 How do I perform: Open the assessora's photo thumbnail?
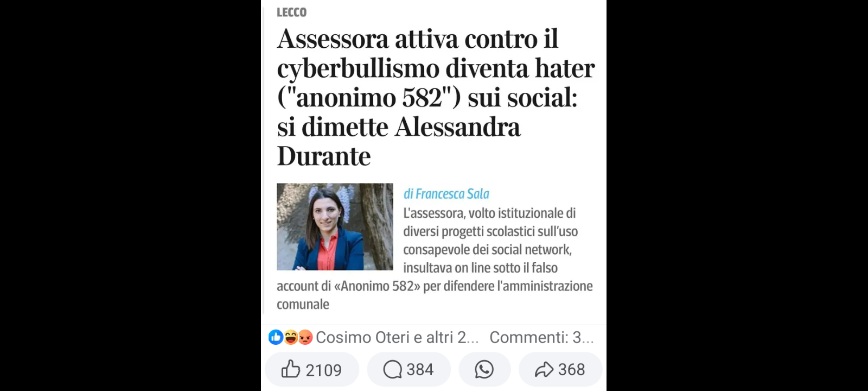335,226
